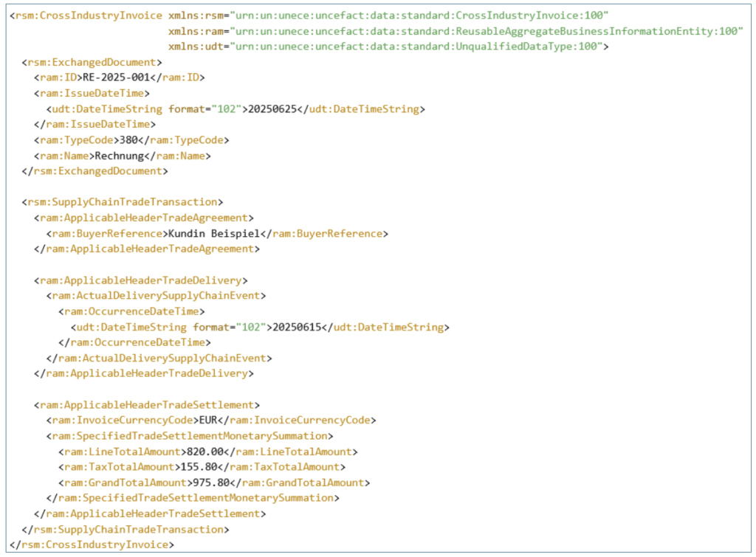This screenshot has width=756, height=557.
Task: Select the opening ram:SpecifiedTradeSettlementMonetarySummation tag
Action: click(189, 436)
